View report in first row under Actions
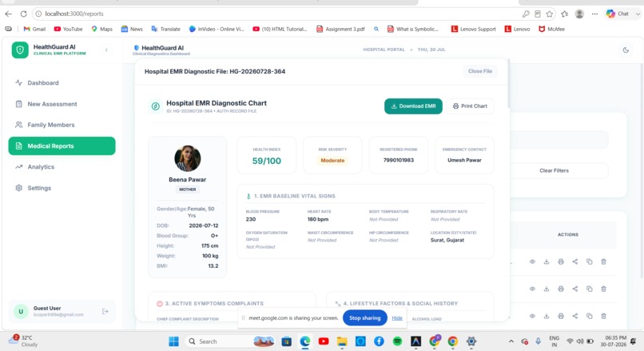This screenshot has height=351, width=644. click(x=532, y=261)
